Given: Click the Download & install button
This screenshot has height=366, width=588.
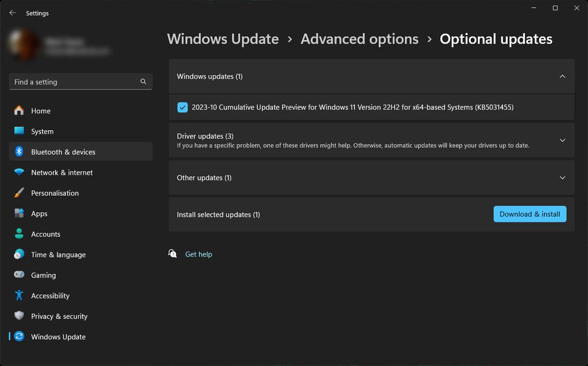Looking at the screenshot, I should (529, 213).
